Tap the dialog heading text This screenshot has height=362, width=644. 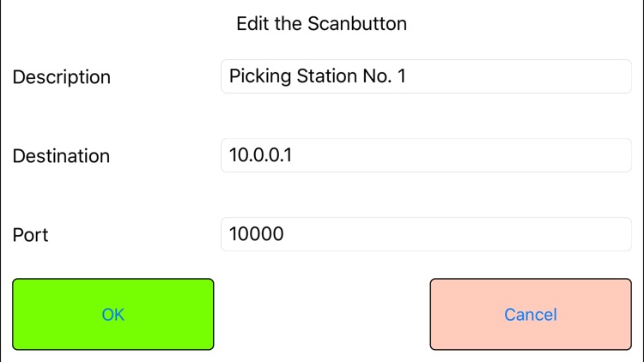point(321,23)
